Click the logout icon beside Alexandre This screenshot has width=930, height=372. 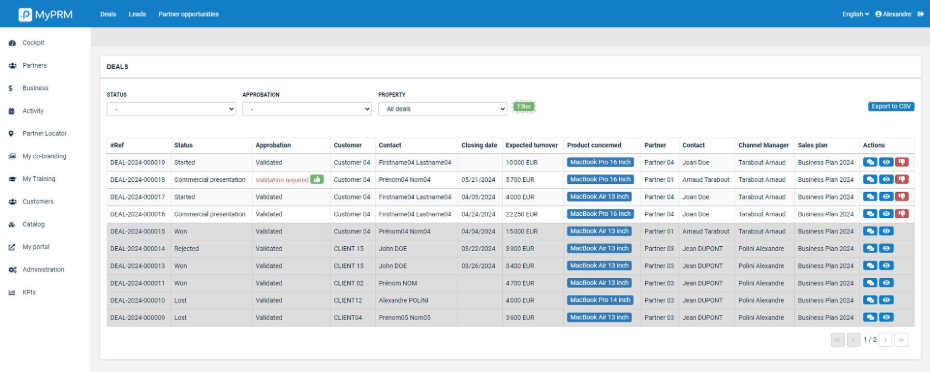[921, 14]
